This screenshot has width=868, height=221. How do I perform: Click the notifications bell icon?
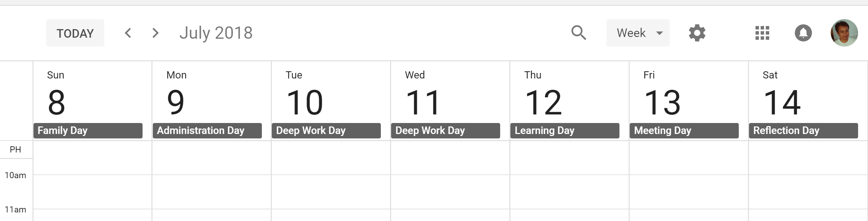803,33
